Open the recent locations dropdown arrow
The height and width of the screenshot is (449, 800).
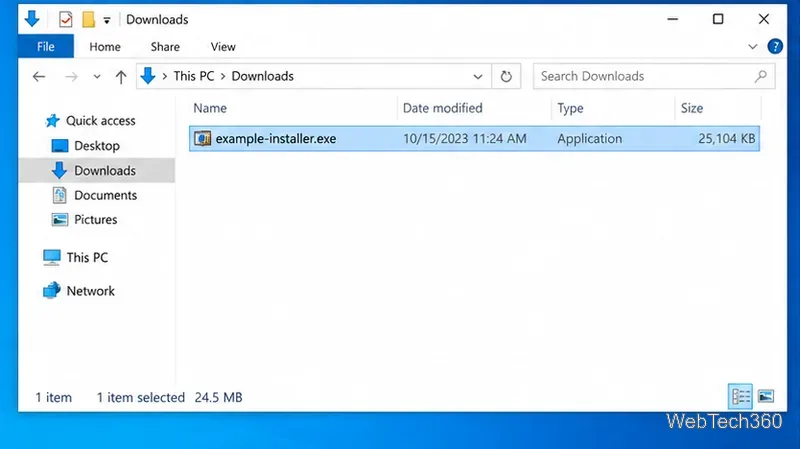[97, 77]
